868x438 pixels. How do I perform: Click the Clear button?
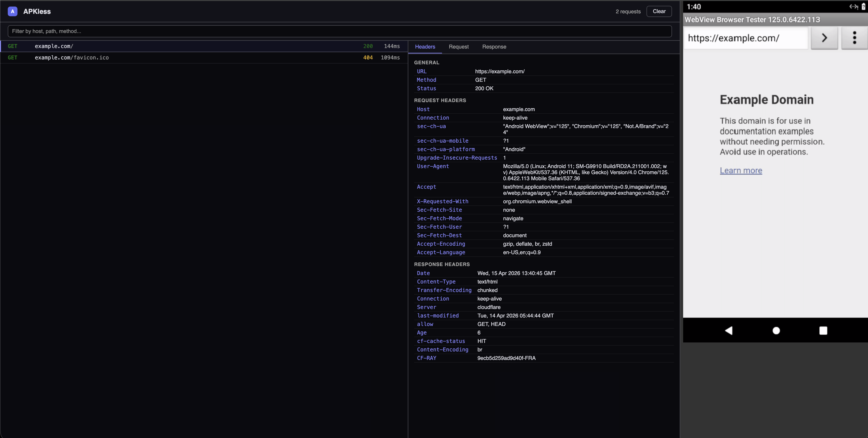pyautogui.click(x=659, y=11)
